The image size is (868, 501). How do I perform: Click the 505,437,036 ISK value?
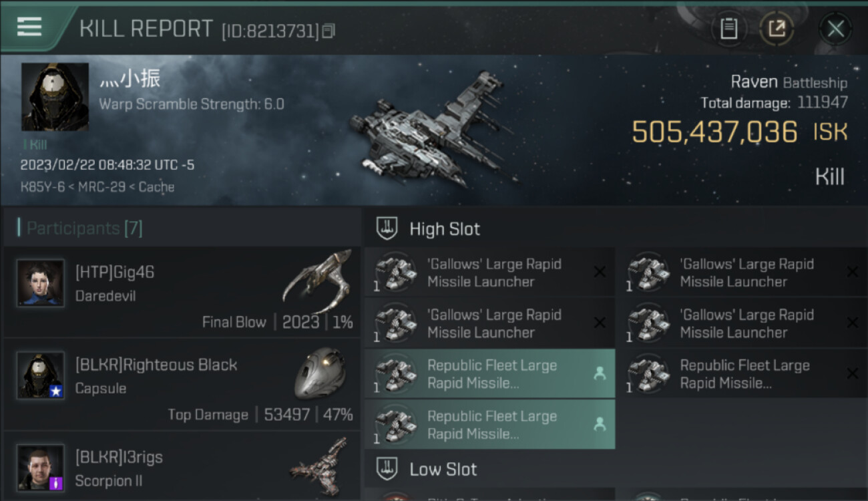click(714, 132)
